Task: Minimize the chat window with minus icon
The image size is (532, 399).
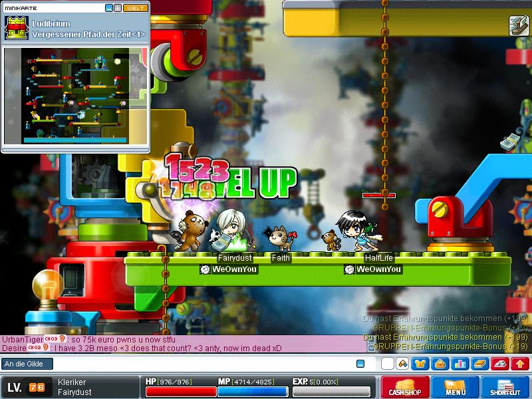Action: 360,364
